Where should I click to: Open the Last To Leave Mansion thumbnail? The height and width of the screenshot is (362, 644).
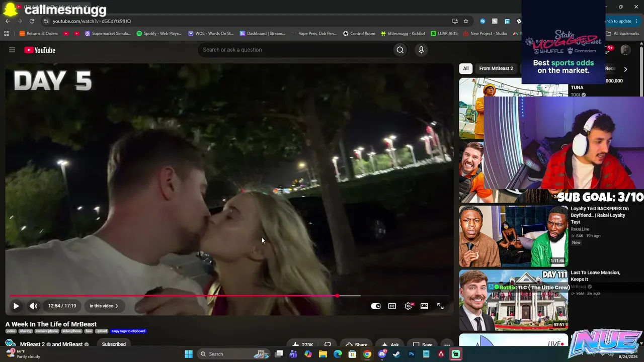514,300
